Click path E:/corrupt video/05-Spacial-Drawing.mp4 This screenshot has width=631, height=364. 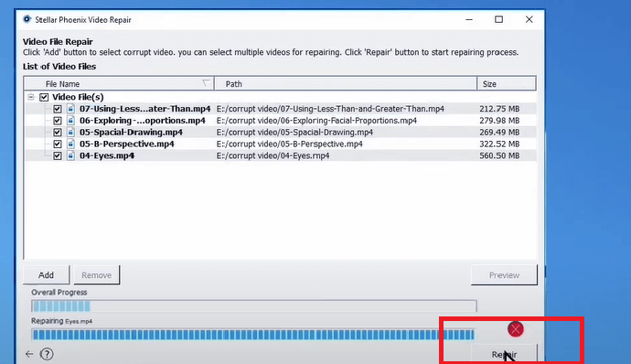click(294, 132)
